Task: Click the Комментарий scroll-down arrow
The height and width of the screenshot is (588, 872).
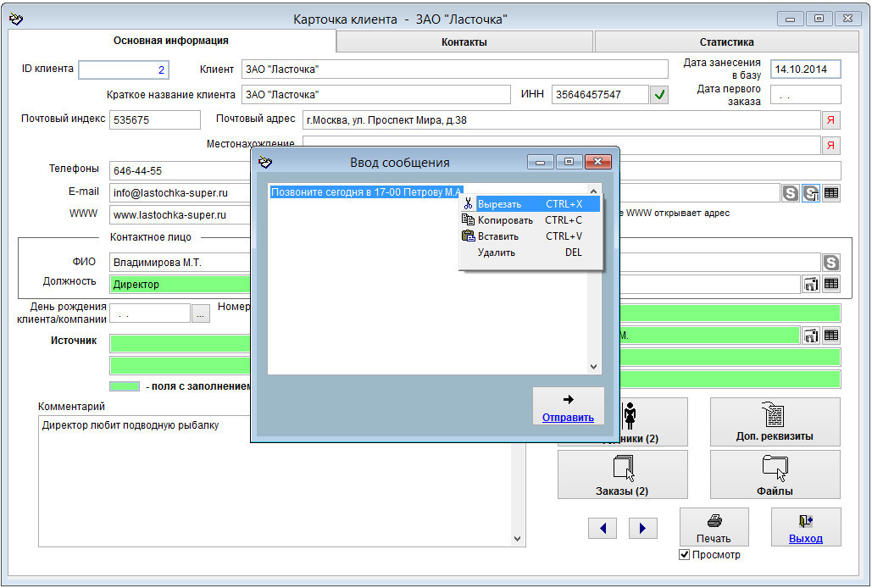Action: point(517,539)
